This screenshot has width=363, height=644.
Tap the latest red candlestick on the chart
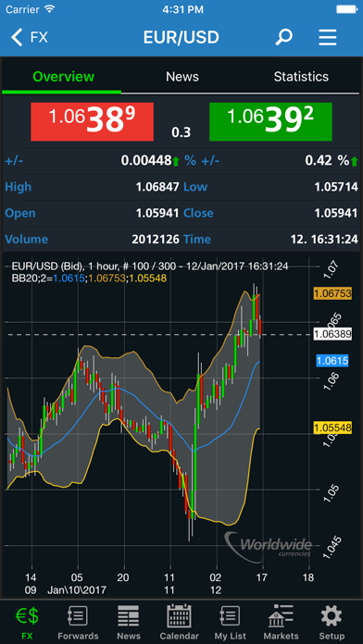[x=260, y=327]
